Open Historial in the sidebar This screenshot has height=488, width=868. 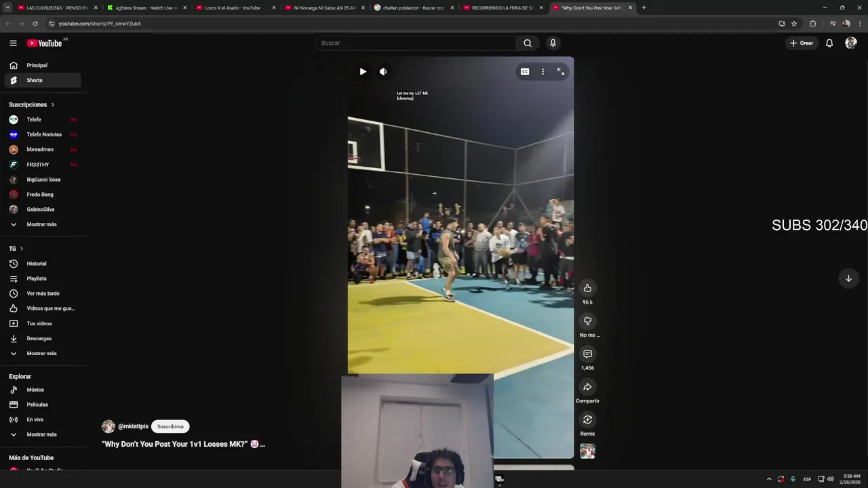(43, 264)
